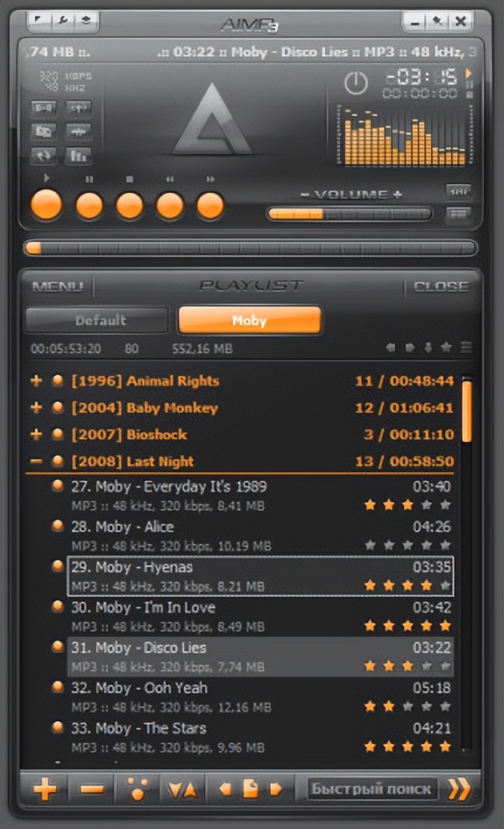Expand the [2004] Baby Monkey group

coord(36,408)
